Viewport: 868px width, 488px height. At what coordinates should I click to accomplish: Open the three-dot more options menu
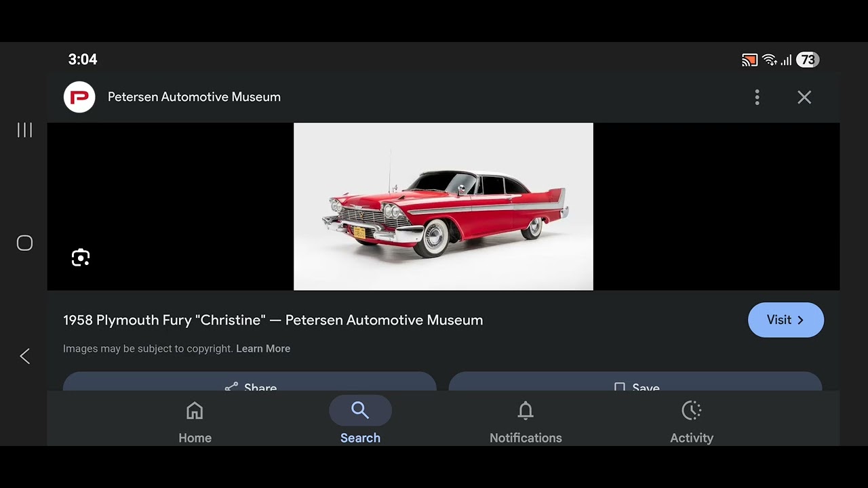coord(757,97)
